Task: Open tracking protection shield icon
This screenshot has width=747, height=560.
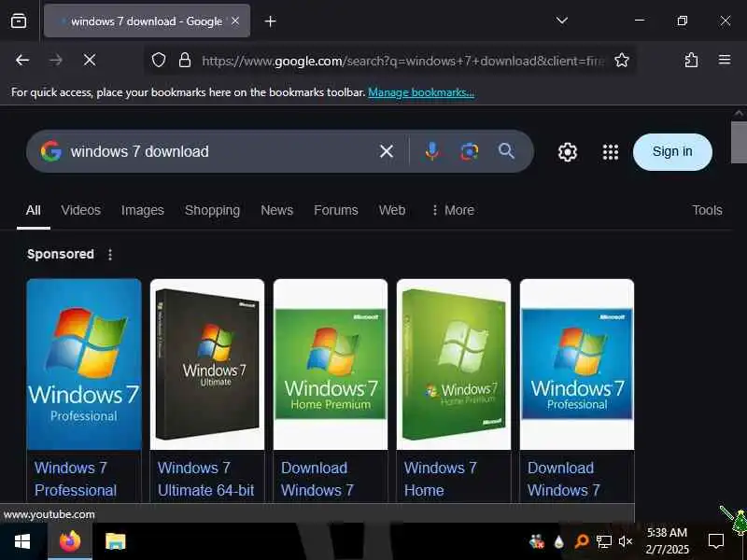Action: (x=159, y=60)
